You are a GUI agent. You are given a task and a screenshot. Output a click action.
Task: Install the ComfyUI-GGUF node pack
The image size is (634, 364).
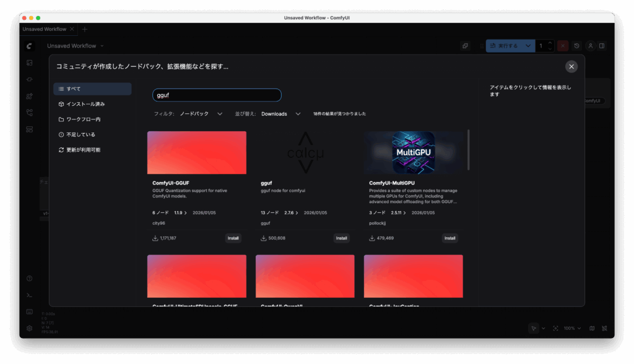(233, 238)
